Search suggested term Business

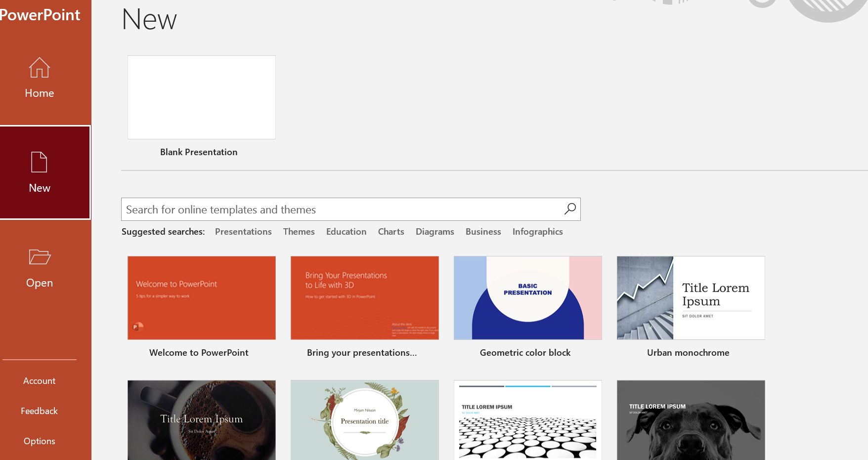[483, 232]
